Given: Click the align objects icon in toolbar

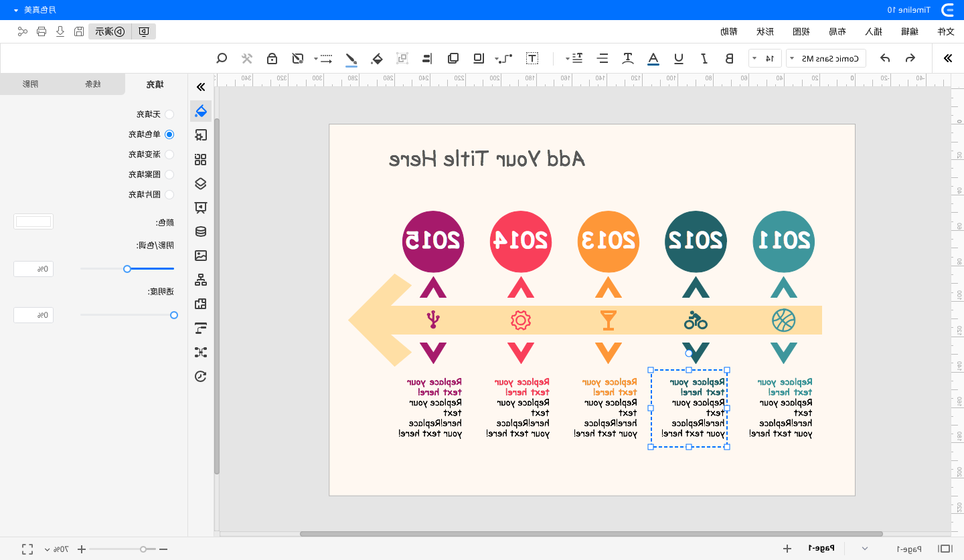Looking at the screenshot, I should click(427, 58).
